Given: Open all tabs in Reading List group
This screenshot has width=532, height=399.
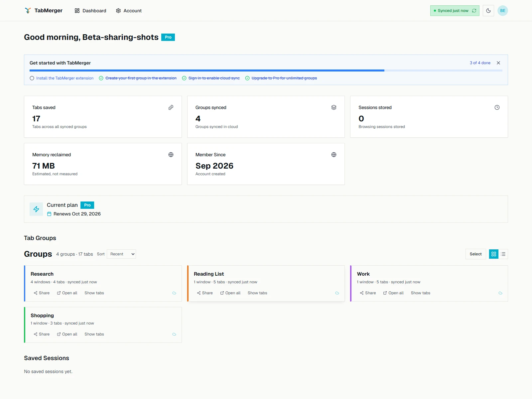Looking at the screenshot, I should click(230, 293).
